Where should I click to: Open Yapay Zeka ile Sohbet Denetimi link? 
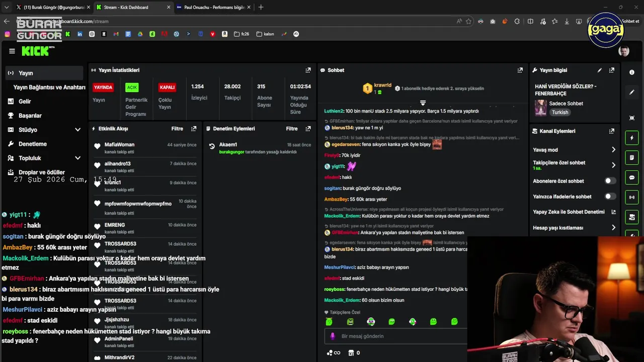(x=575, y=212)
